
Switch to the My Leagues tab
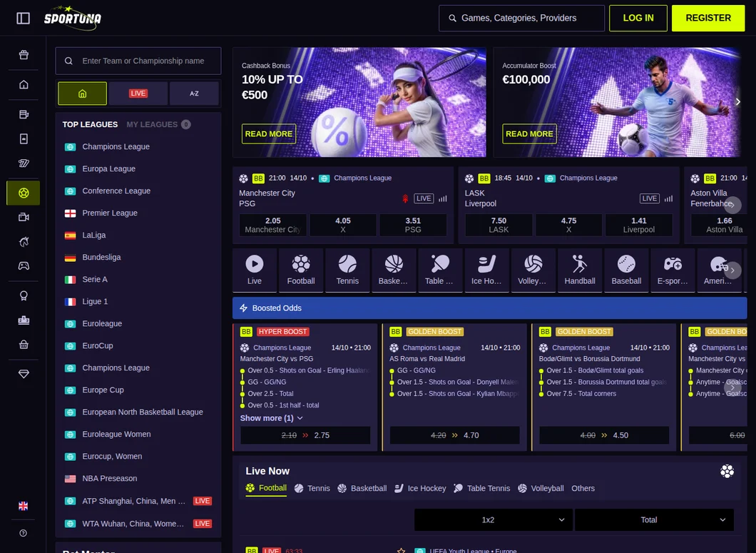click(x=158, y=124)
